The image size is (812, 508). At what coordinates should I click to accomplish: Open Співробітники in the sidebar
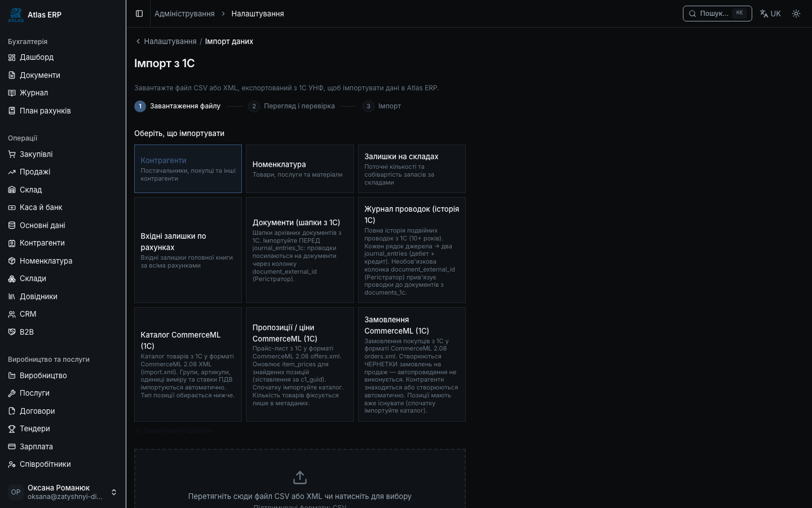(x=63, y=464)
